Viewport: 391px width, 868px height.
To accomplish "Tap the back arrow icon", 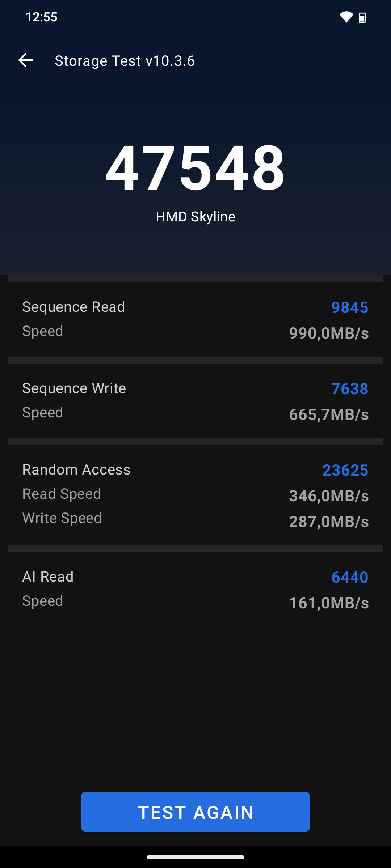I will (25, 60).
